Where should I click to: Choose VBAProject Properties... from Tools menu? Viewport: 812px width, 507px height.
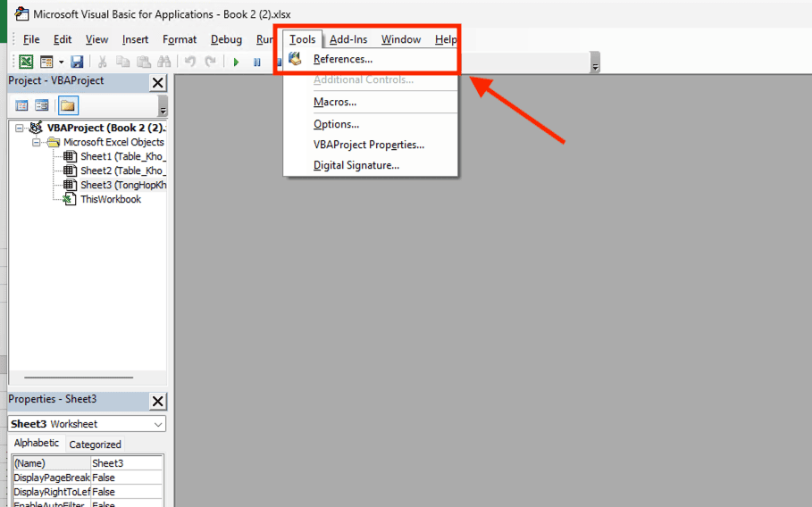[x=371, y=145]
